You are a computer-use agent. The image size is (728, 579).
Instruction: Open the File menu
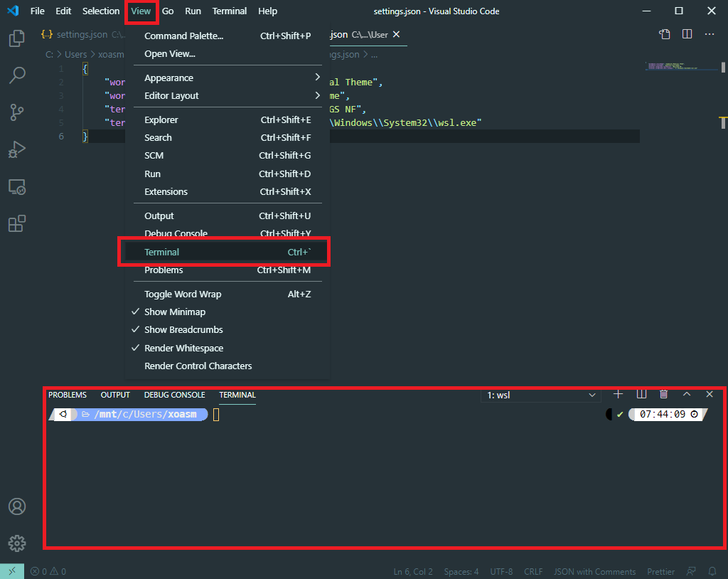(x=37, y=11)
